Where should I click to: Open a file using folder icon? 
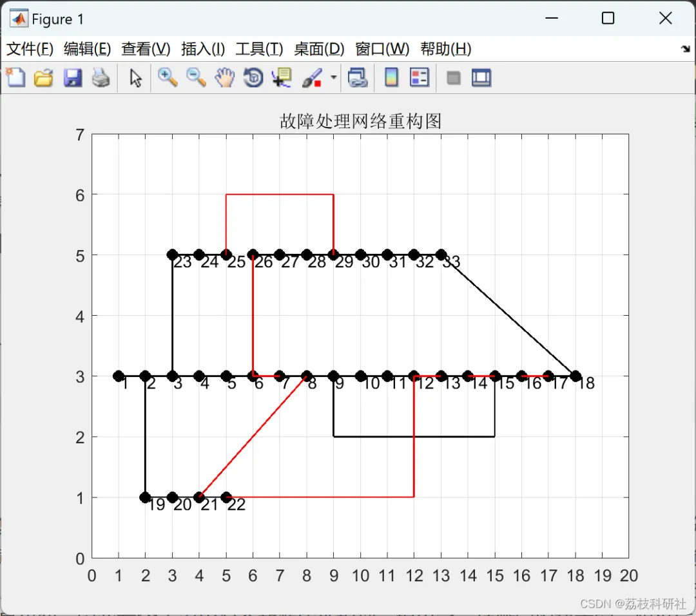point(44,78)
